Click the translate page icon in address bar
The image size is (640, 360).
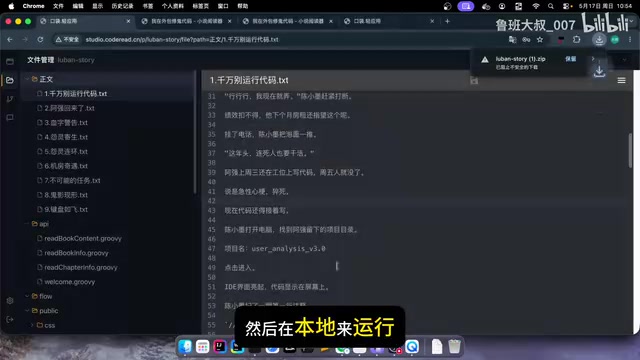click(x=512, y=40)
